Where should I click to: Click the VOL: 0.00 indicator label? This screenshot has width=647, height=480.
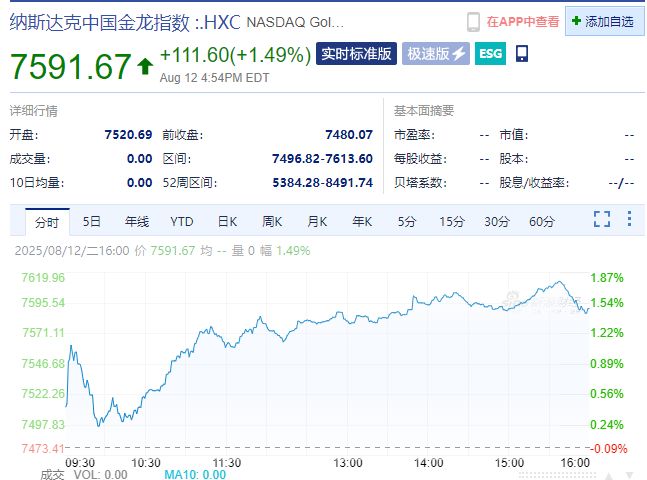click(100, 475)
